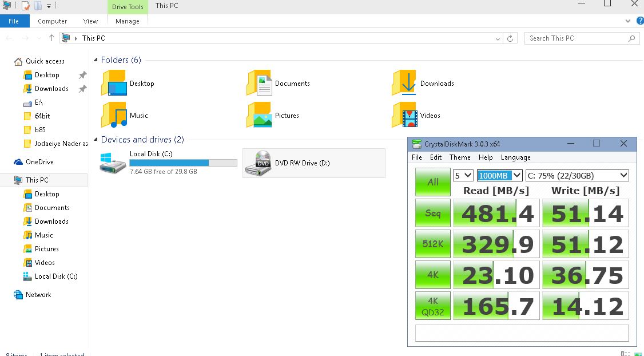Select the DVD RW Drive (D:) icon
This screenshot has height=356, width=644.
258,163
